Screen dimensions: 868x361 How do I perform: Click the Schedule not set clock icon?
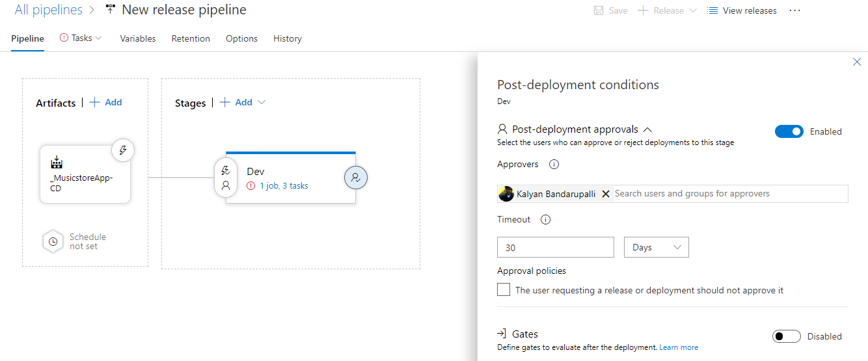coord(53,241)
